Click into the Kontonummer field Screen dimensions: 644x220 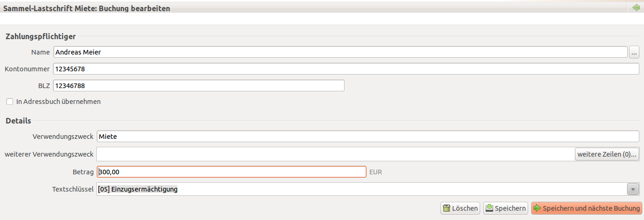pos(346,69)
